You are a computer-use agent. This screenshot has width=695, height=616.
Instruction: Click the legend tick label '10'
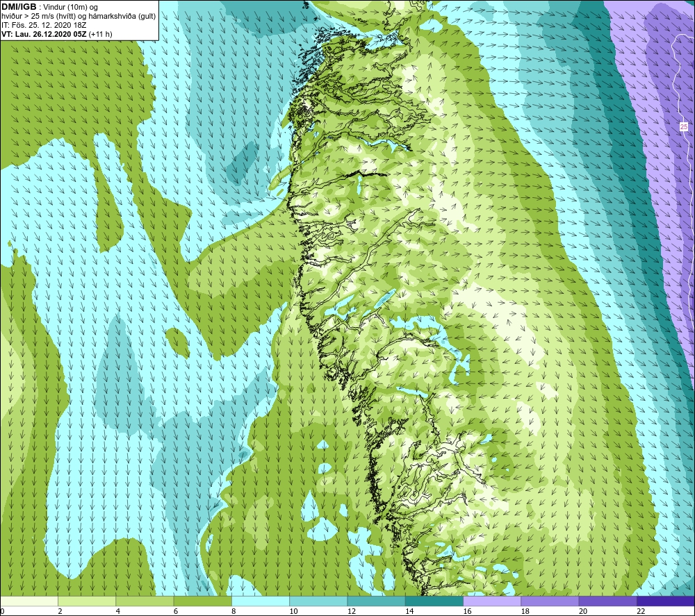tap(293, 611)
